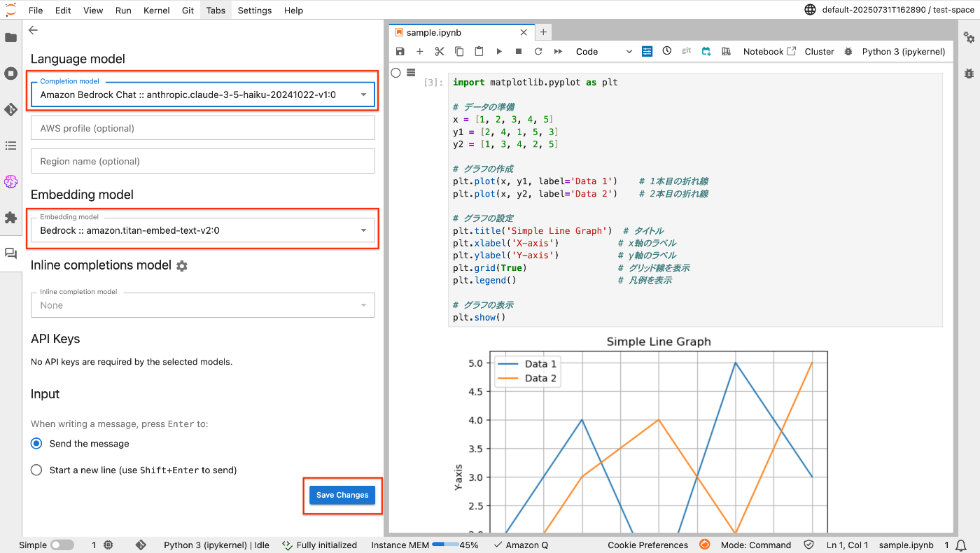Screen dimensions: 980x553
Task: Click the Cluster toolbar button
Action: pos(819,51)
